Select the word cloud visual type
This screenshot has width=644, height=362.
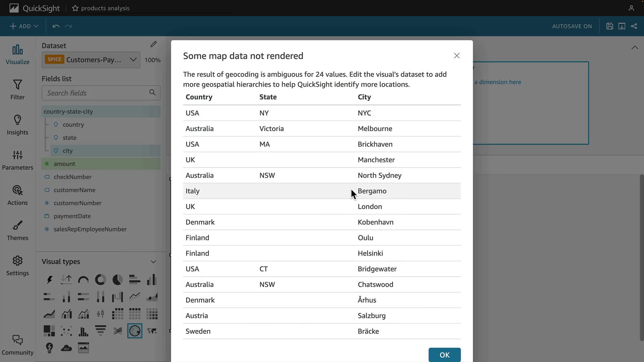(66, 348)
